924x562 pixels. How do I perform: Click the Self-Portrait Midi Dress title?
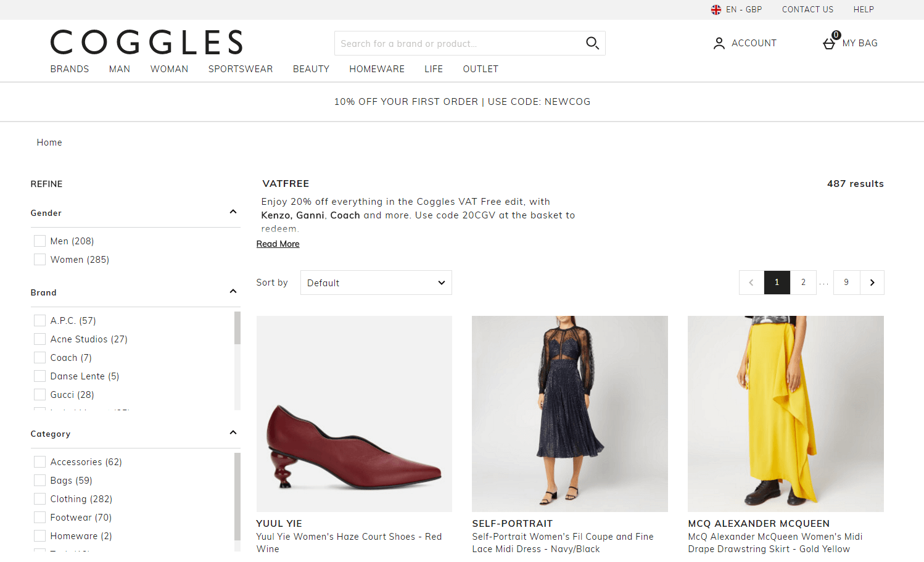[563, 543]
